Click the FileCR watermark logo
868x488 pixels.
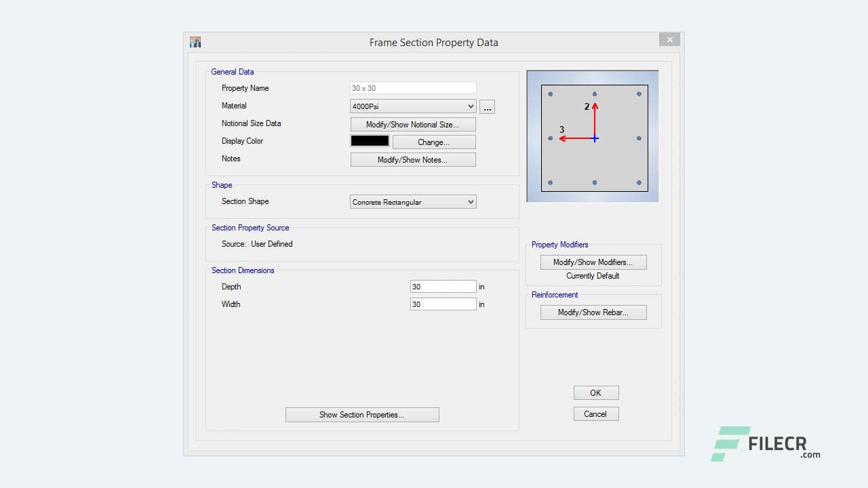tap(765, 444)
